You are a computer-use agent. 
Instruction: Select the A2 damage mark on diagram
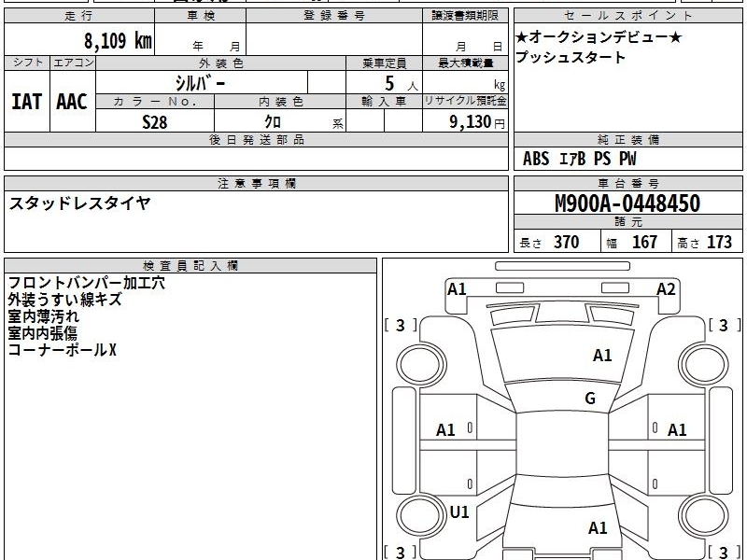click(x=666, y=289)
